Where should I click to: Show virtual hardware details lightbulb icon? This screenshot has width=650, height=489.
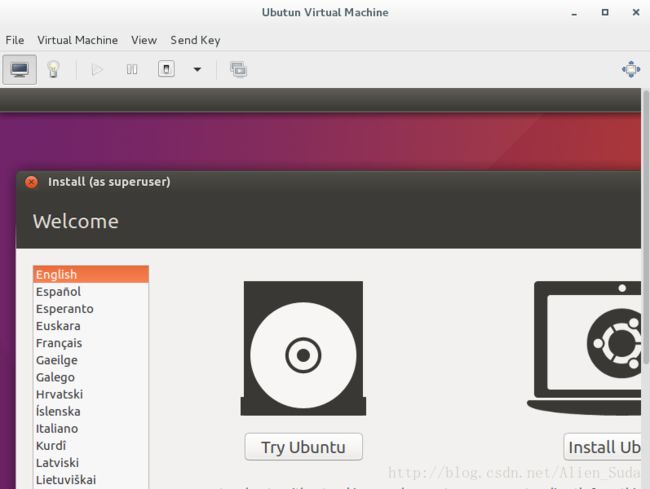pos(53,70)
